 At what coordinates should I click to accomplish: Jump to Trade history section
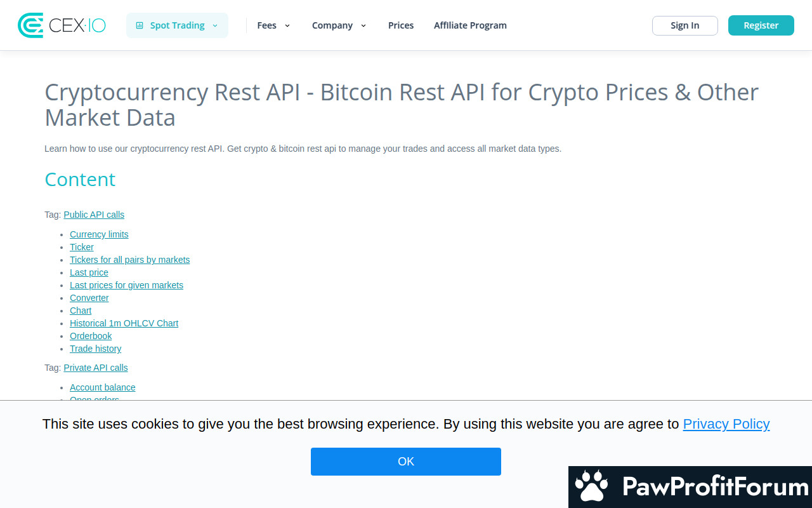[x=96, y=349]
